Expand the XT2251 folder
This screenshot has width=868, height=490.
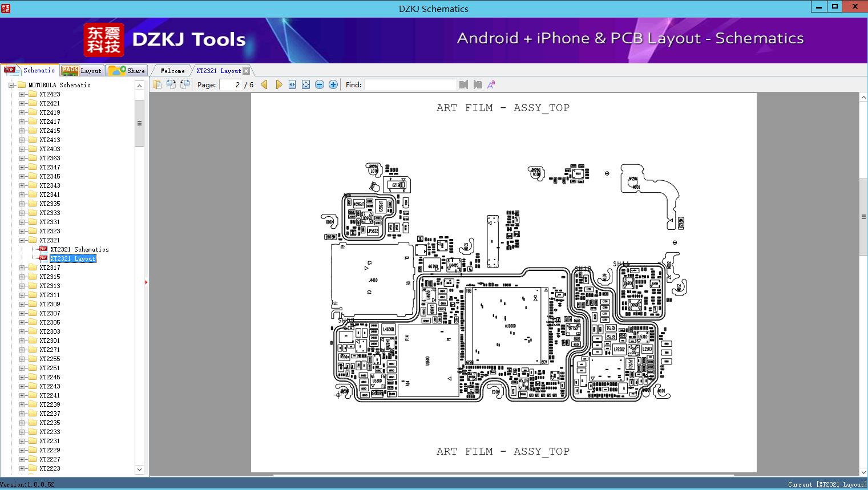tap(22, 368)
